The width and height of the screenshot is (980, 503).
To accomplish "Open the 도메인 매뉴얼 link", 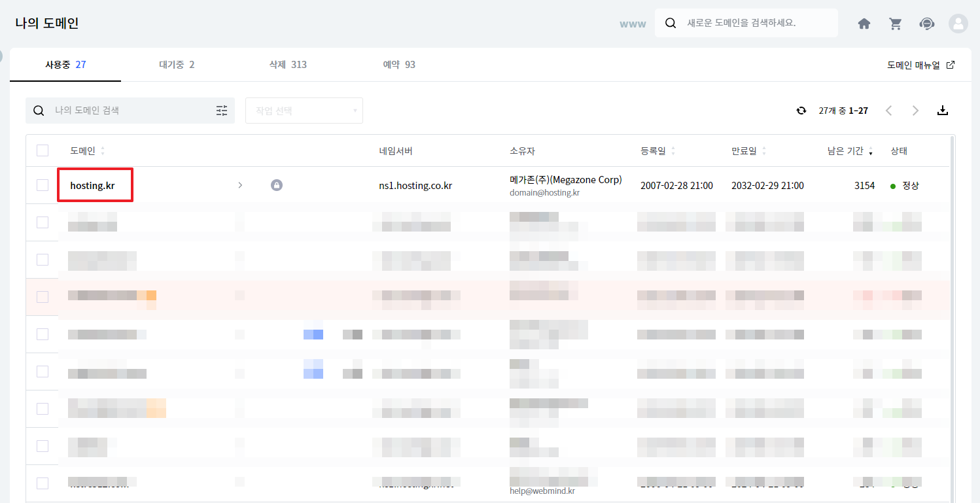I will (920, 65).
